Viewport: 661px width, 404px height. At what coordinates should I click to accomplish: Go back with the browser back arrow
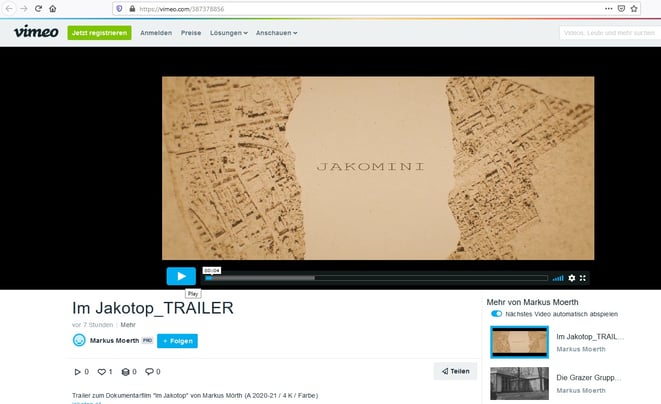tap(9, 8)
